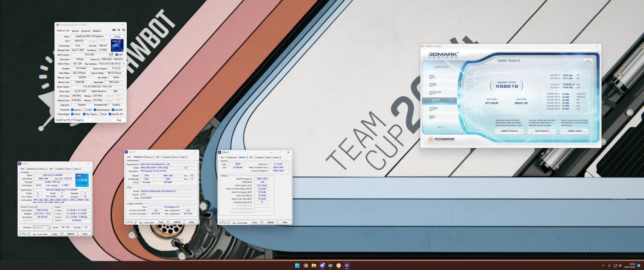Toggle the Vulkan checkbox
Screen dimensions: 644x270
click(x=72, y=114)
